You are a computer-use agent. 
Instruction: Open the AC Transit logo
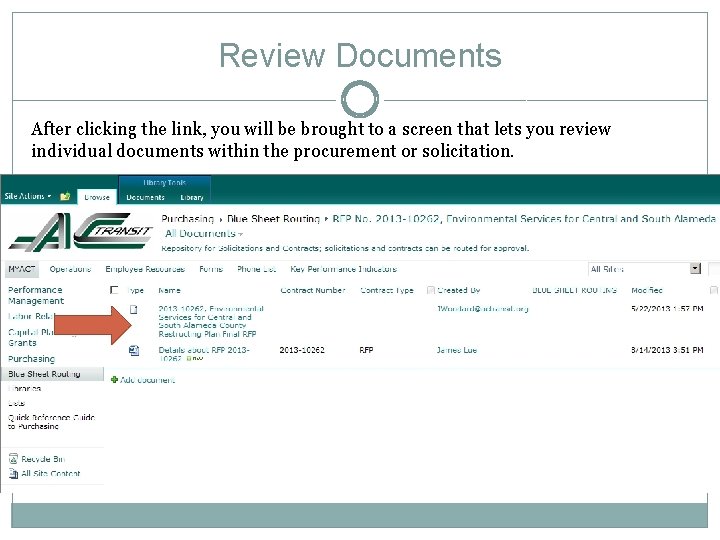click(81, 232)
